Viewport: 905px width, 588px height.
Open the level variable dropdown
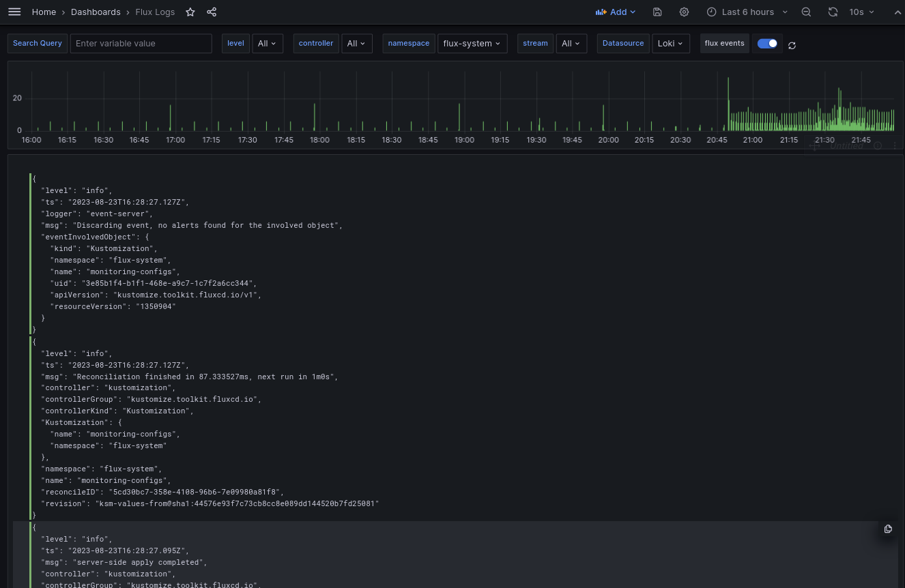268,43
